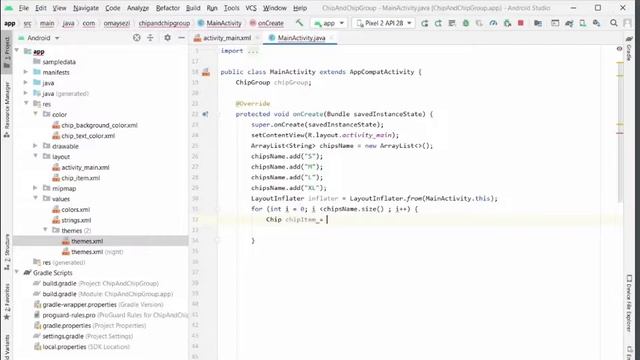Open the Build menu
The width and height of the screenshot is (640, 360).
(x=193, y=8)
